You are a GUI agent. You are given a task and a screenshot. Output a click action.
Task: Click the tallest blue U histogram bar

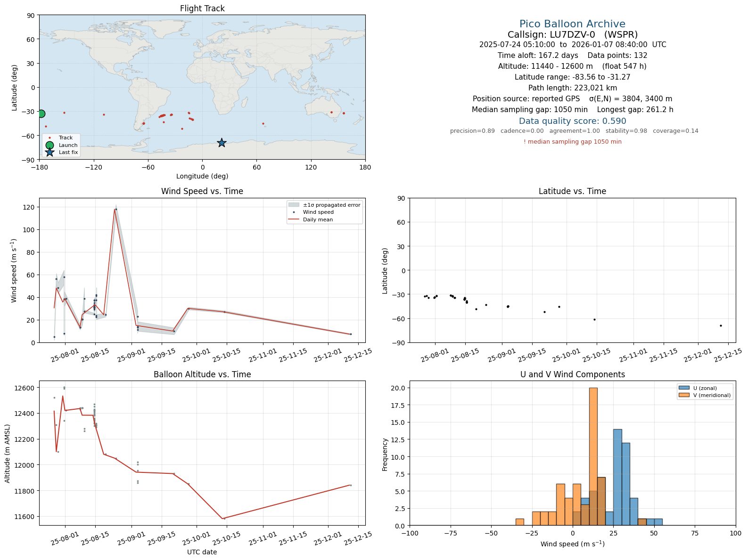click(617, 477)
